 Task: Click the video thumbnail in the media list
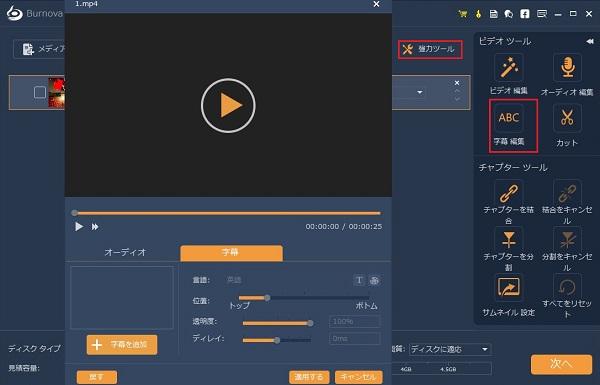pyautogui.click(x=57, y=93)
